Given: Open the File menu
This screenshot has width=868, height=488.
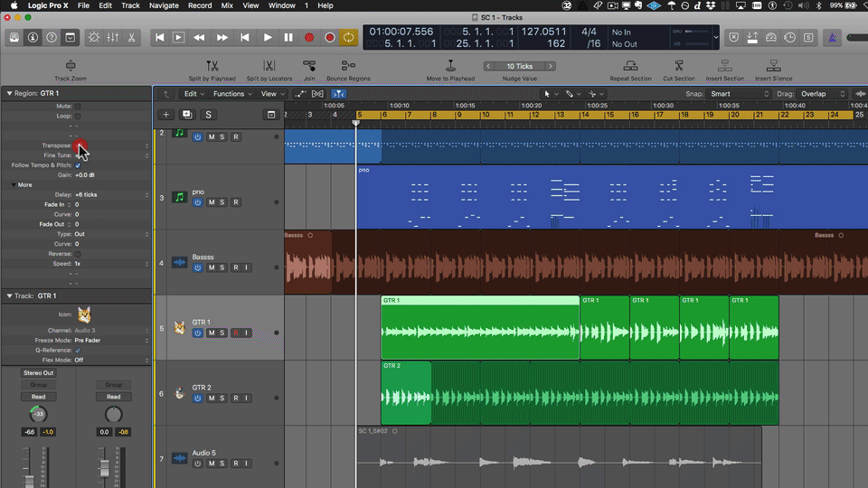Looking at the screenshot, I should (83, 5).
